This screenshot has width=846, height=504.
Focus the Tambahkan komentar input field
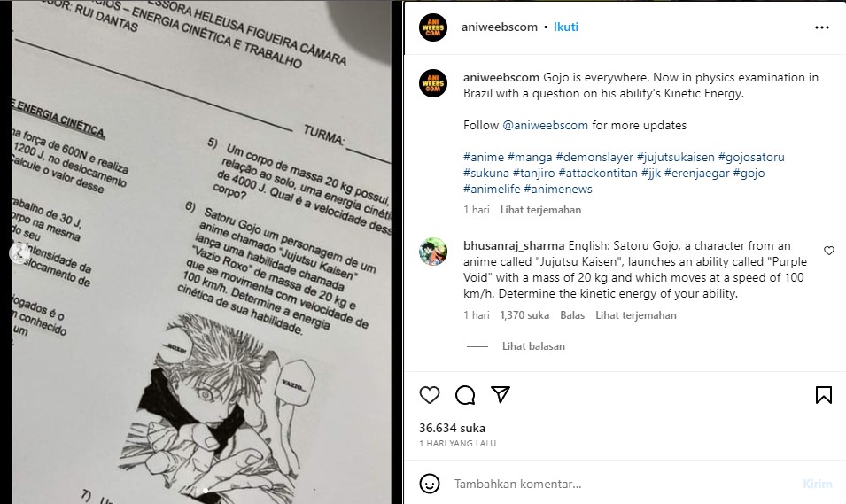click(620, 484)
